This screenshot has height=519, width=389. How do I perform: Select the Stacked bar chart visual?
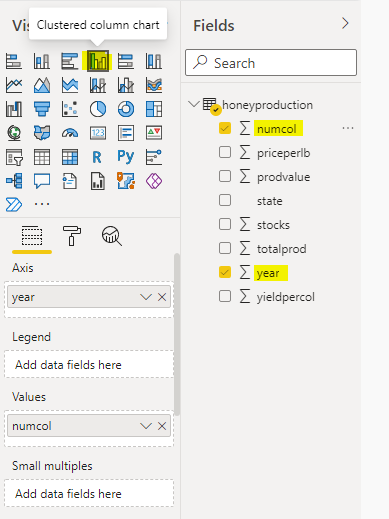14,61
